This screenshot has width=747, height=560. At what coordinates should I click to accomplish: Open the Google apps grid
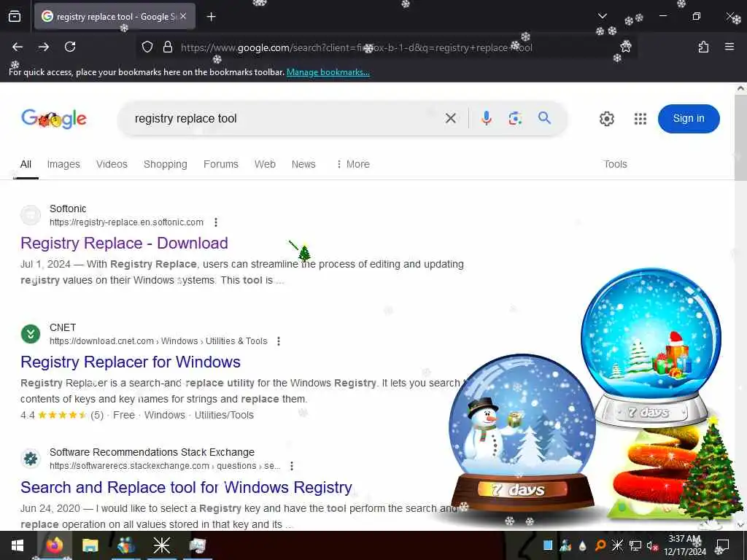[x=640, y=119]
